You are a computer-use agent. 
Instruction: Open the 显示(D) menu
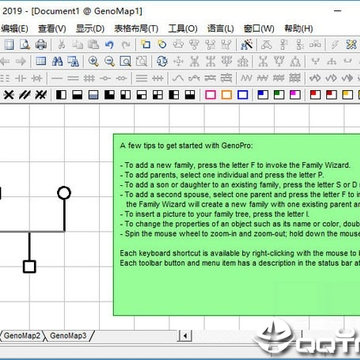click(x=90, y=29)
